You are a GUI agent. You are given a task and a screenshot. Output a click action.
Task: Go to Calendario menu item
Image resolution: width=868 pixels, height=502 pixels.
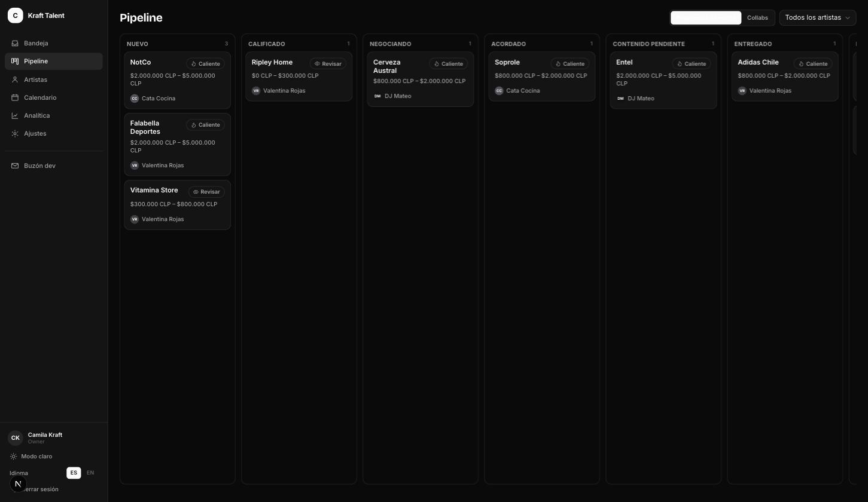[x=54, y=97]
